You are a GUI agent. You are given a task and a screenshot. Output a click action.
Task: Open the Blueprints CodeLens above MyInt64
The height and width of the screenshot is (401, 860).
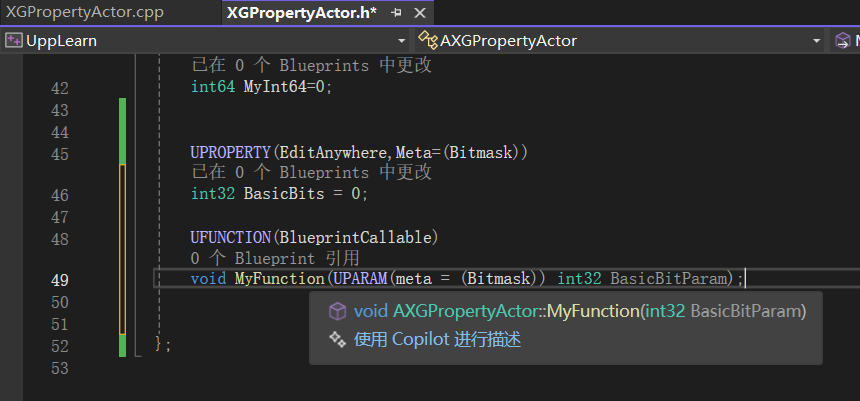[311, 65]
